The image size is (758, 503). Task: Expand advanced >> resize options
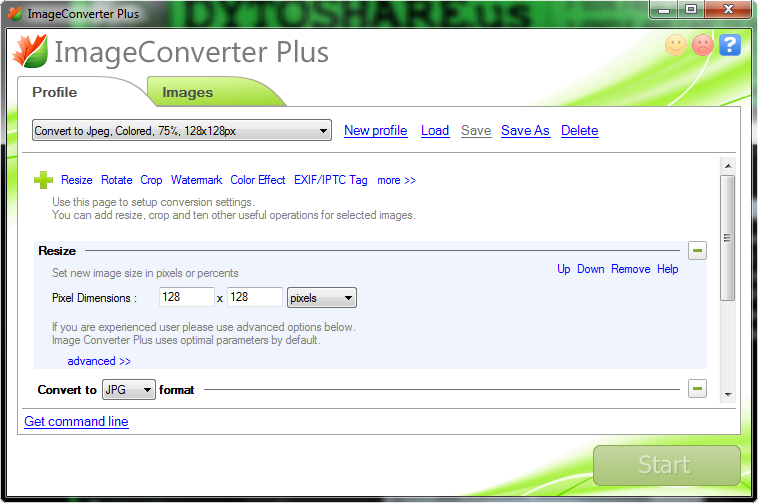tap(99, 361)
